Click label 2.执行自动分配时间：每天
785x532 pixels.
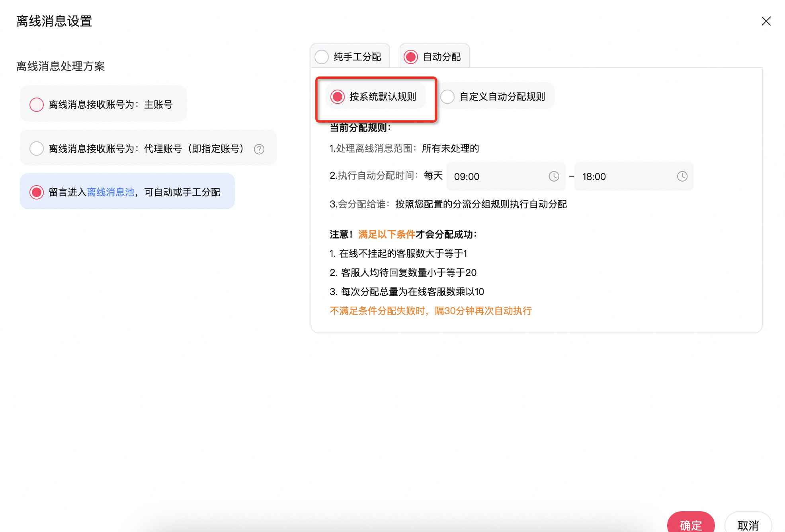point(386,176)
